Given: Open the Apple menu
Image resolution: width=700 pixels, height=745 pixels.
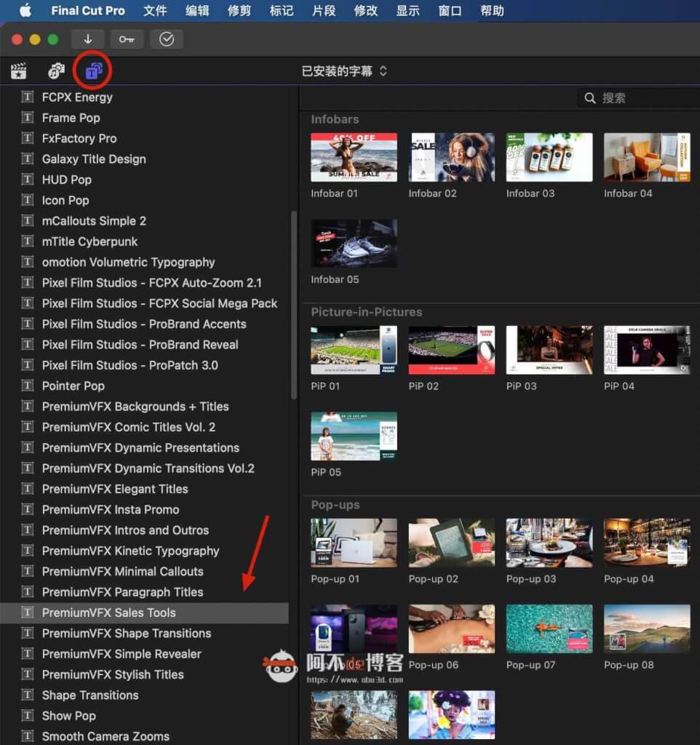Looking at the screenshot, I should [x=25, y=10].
